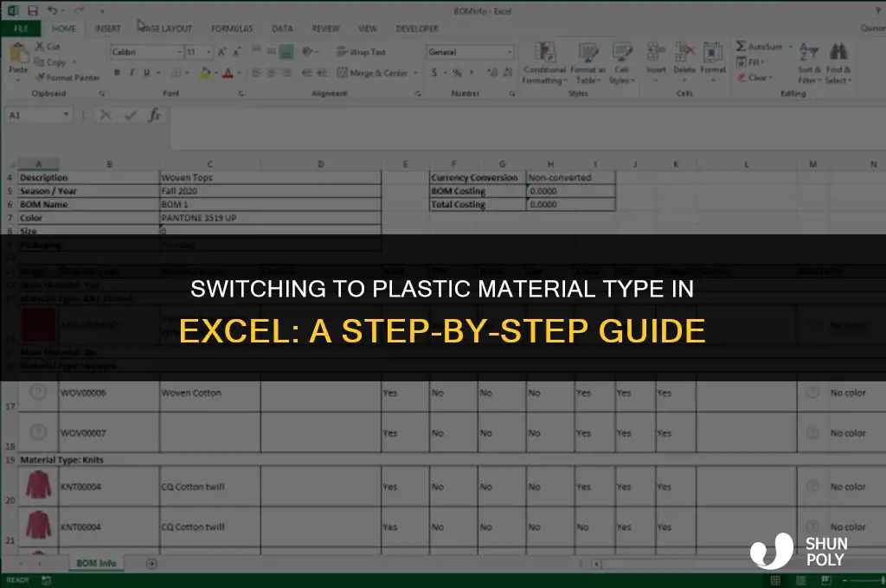Toggle Bold formatting
This screenshot has width=886, height=588.
click(x=117, y=73)
